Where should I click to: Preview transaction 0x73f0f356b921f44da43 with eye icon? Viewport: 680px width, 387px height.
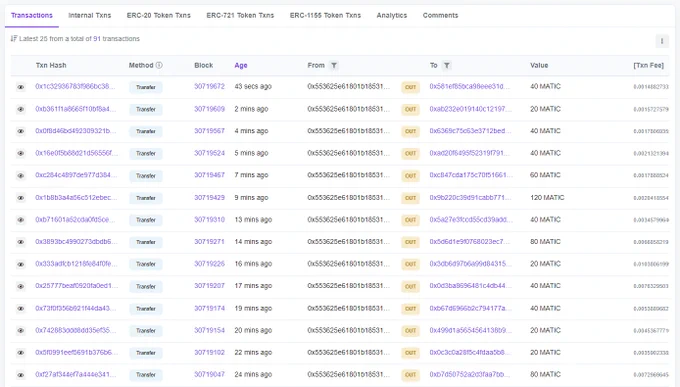20,308
